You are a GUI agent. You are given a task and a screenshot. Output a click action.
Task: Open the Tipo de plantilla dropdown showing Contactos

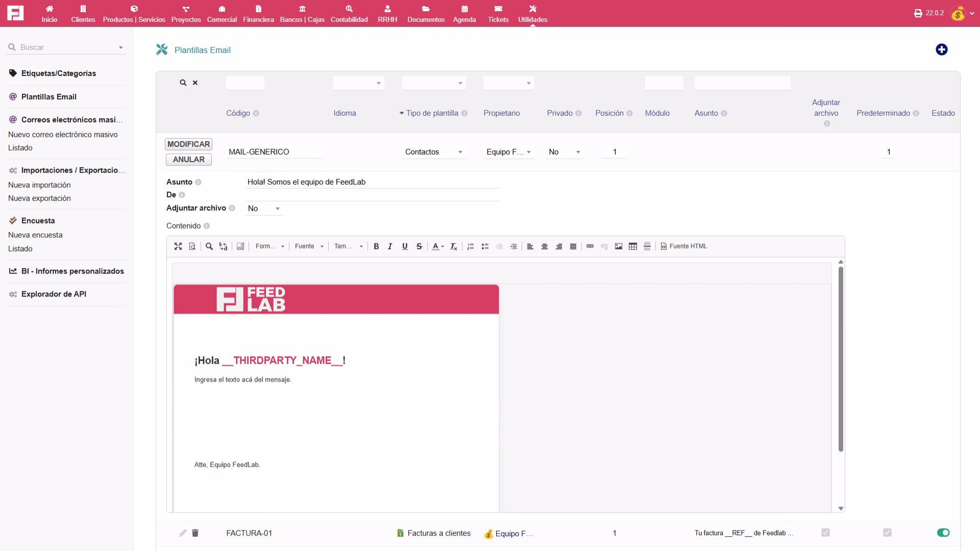[x=433, y=152]
